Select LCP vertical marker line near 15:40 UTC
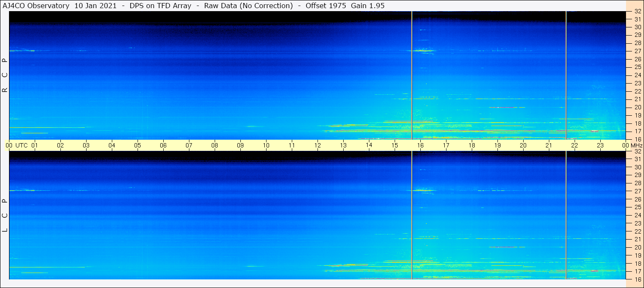This screenshot has width=644, height=288. 412,215
